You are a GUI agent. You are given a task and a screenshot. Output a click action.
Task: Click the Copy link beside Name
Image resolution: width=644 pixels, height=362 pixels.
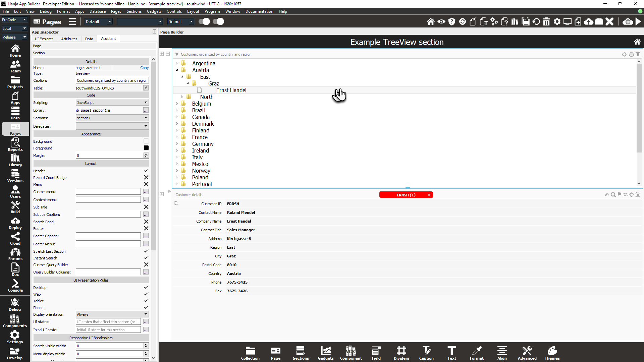point(144,68)
